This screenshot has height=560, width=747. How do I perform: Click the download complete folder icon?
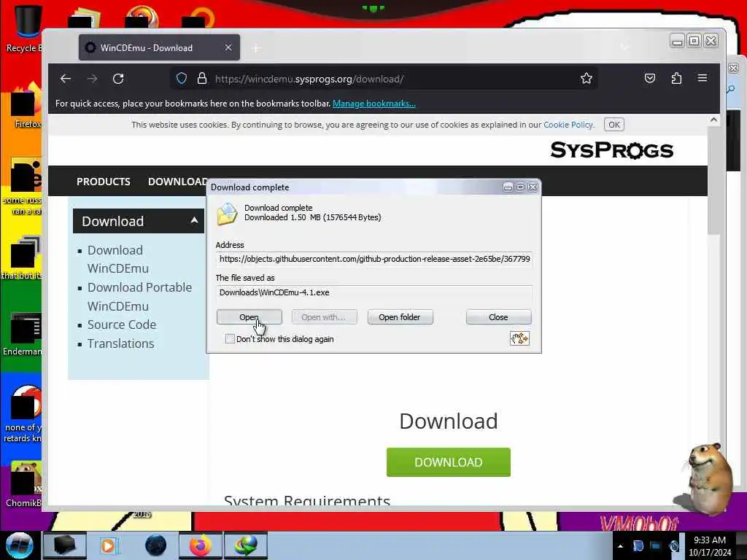[x=227, y=214]
